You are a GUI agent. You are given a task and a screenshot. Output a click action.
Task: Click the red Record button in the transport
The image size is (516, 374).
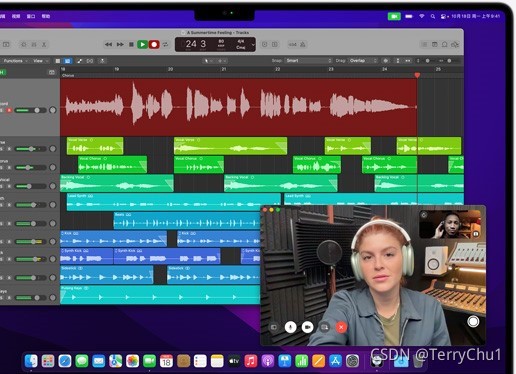click(154, 44)
